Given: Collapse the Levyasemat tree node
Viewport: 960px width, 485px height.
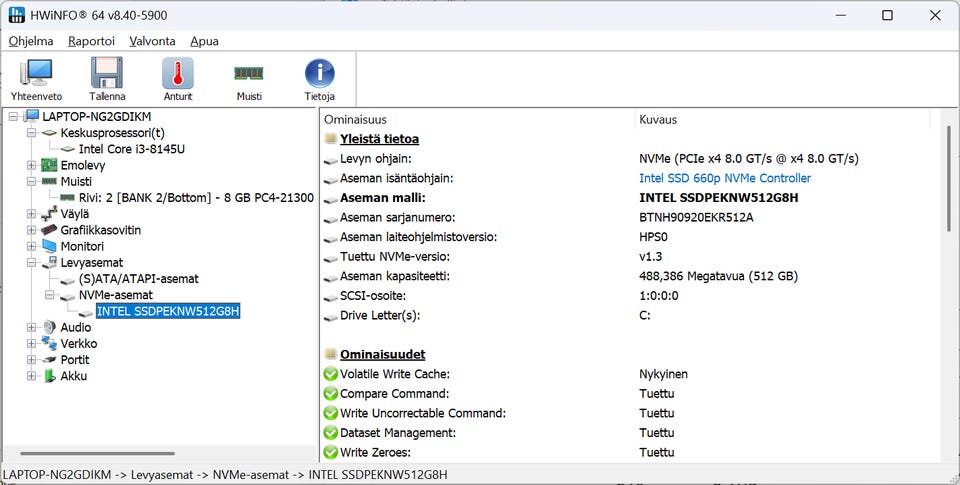Looking at the screenshot, I should point(31,263).
